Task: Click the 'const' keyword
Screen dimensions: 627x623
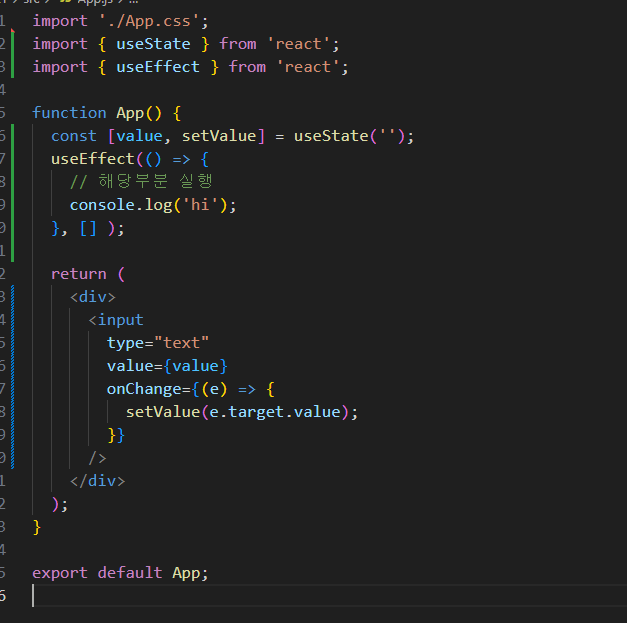Action: (x=74, y=136)
